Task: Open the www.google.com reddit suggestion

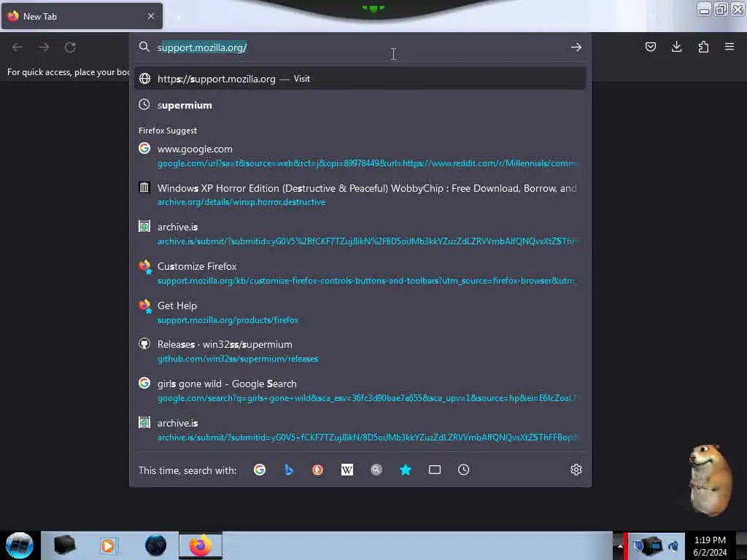Action: click(360, 156)
